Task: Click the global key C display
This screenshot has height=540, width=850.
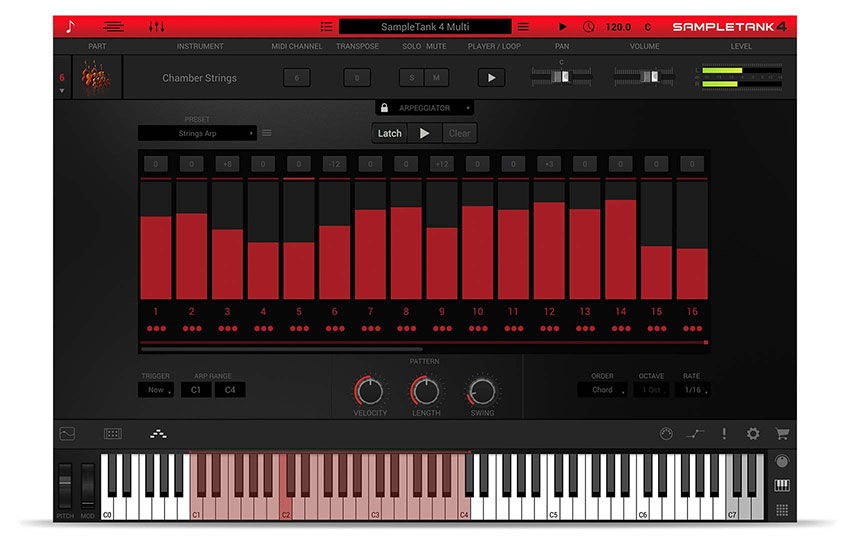Action: [x=648, y=27]
